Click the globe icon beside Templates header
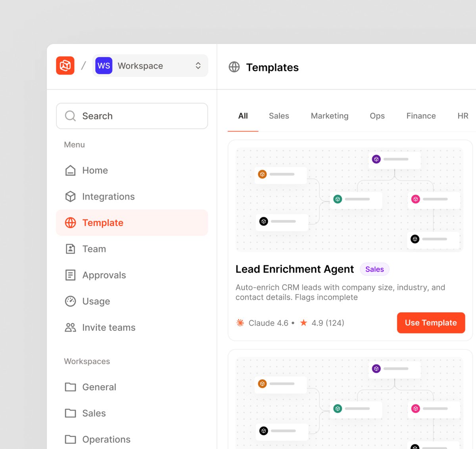Screen dimensions: 476x449 point(234,67)
